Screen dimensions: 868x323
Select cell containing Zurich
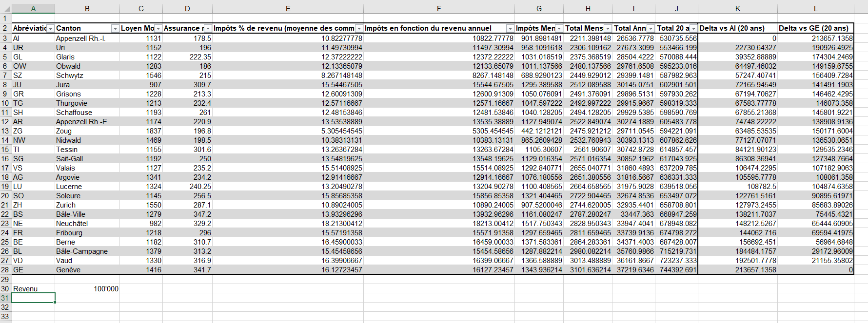click(87, 205)
